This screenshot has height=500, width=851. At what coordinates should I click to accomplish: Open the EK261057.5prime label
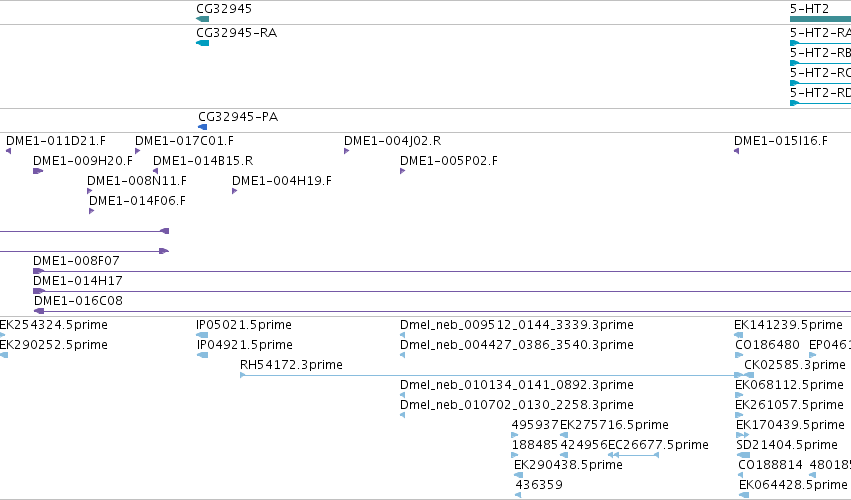point(790,406)
